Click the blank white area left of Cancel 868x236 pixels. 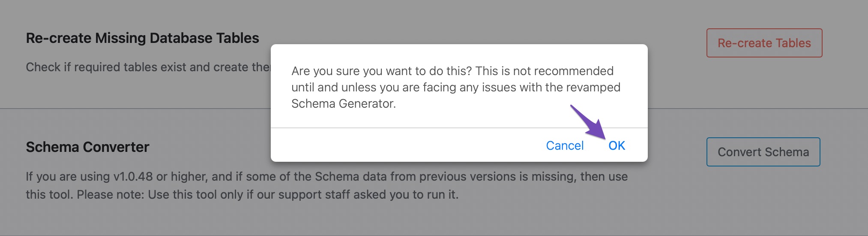coord(407,146)
